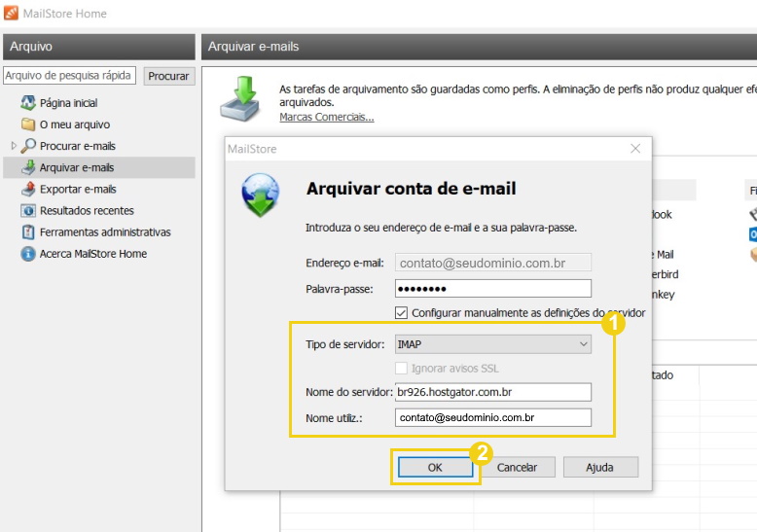The image size is (757, 532).
Task: Click the Nome utiliz. username field
Action: coord(493,417)
